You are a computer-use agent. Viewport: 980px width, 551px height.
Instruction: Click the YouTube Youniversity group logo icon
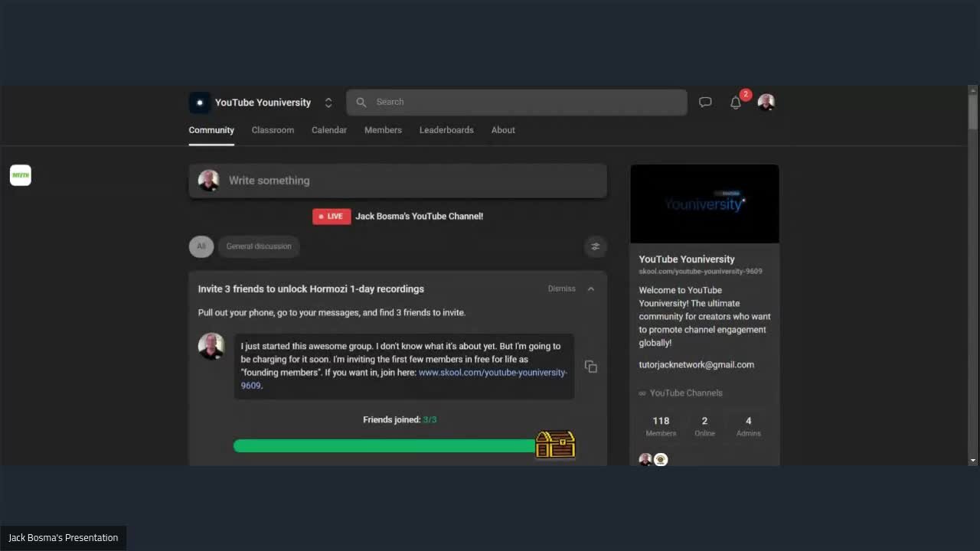coord(199,103)
